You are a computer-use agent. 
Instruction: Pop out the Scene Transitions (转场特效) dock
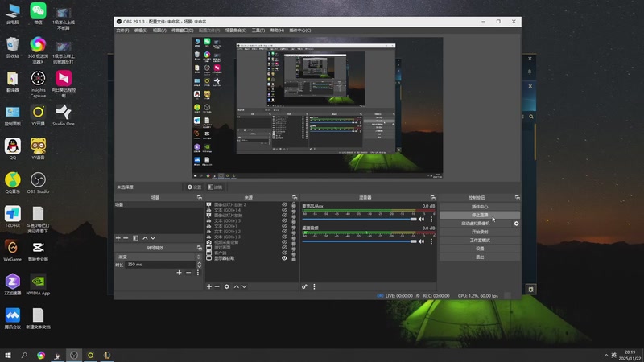pyautogui.click(x=199, y=248)
